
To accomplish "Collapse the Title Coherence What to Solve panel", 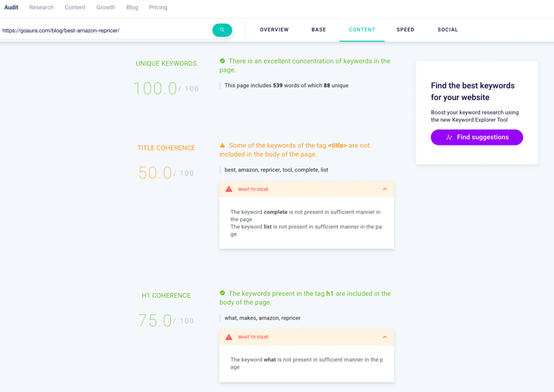I will (x=385, y=189).
